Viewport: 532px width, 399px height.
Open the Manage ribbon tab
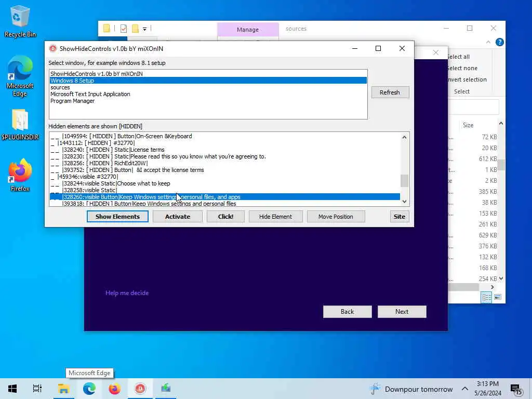point(248,30)
